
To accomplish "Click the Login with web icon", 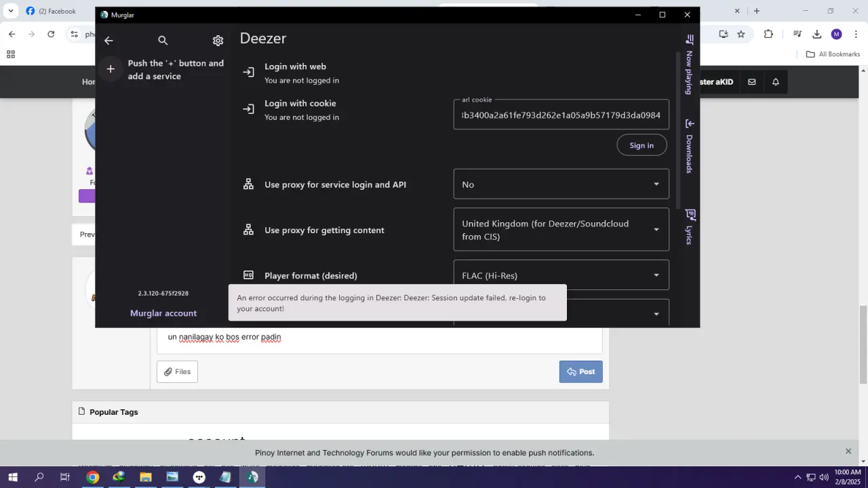I will 249,72.
